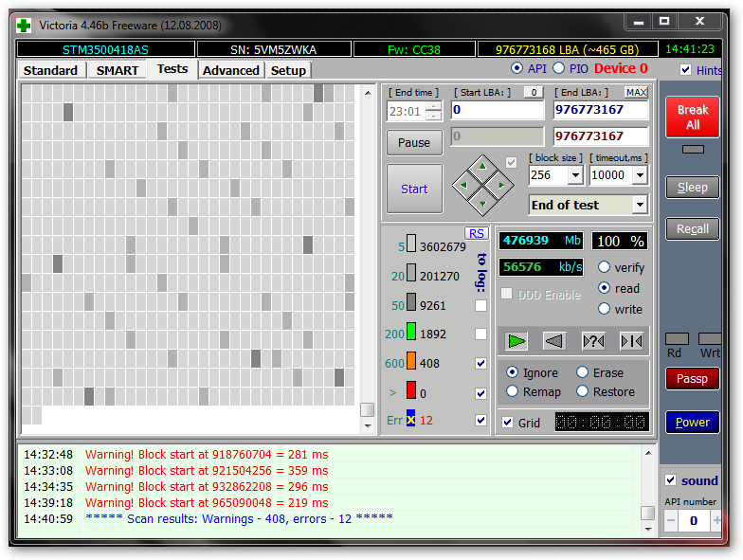
Task: Click the Start LBA input field
Action: pos(498,110)
